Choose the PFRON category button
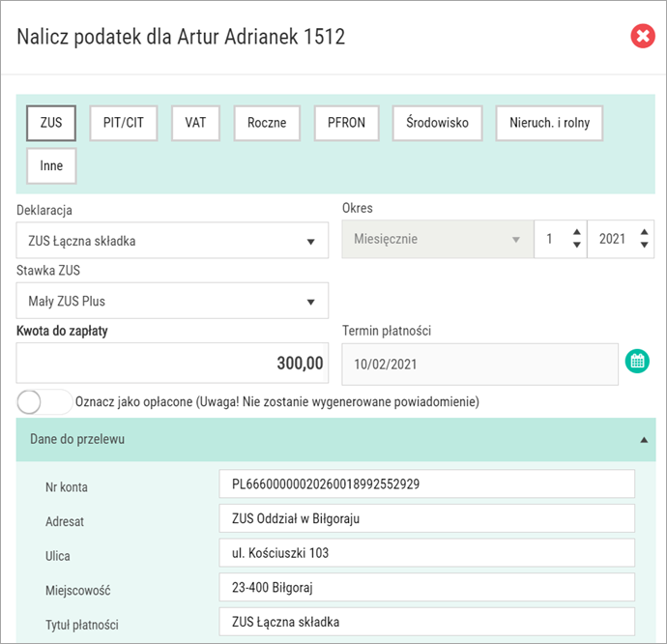The height and width of the screenshot is (644, 667). coord(346,123)
